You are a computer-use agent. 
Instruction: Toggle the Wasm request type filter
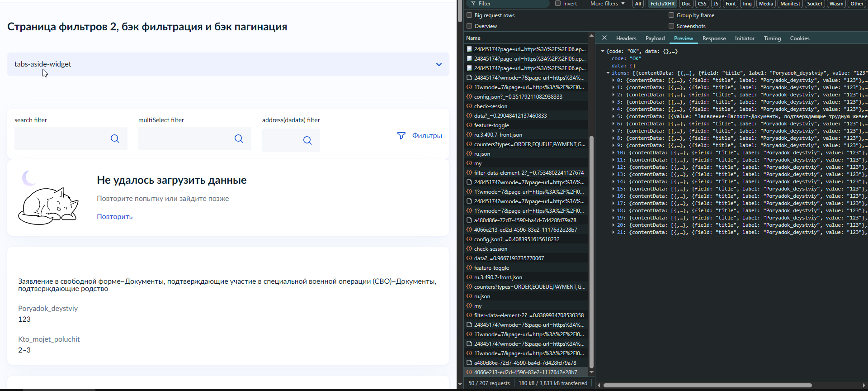click(836, 4)
